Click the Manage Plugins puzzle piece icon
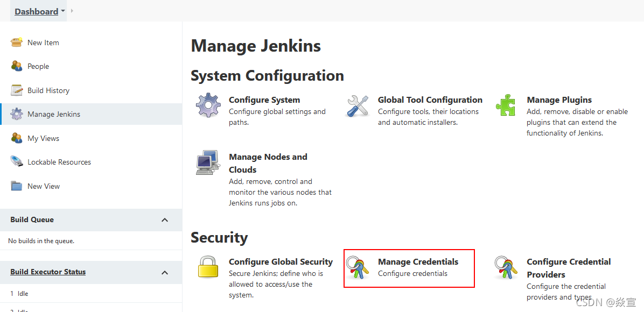Screen dimensions: 644x312 pos(506,105)
